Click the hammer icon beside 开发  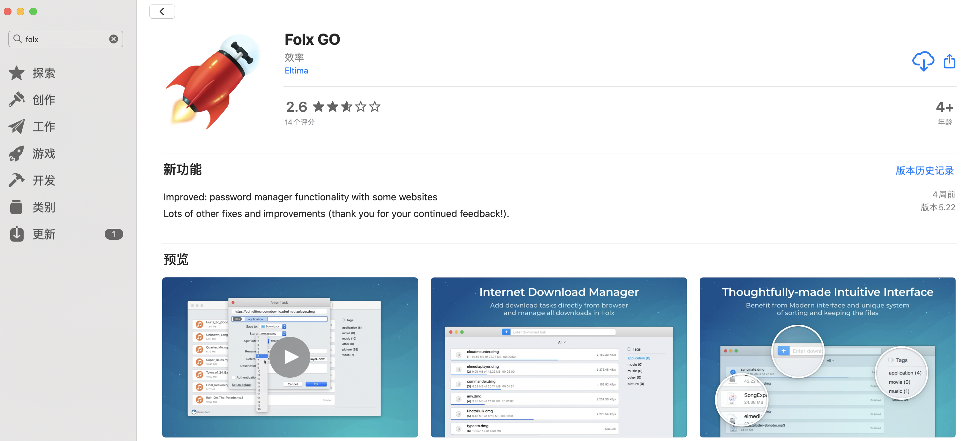[x=16, y=180]
